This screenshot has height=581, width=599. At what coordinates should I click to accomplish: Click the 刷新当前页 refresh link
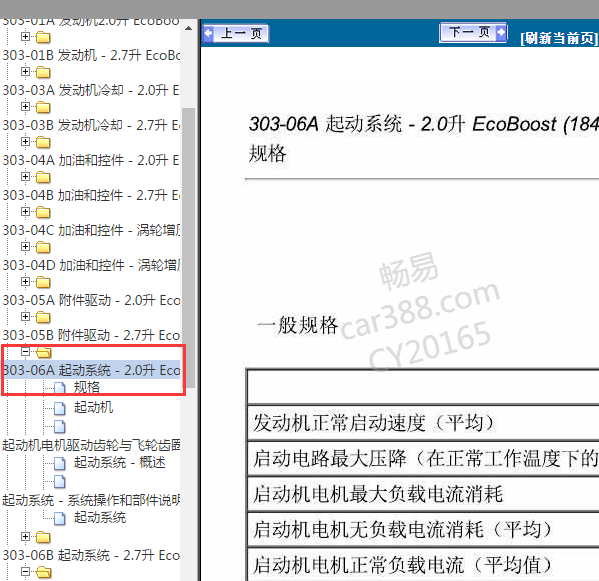559,38
